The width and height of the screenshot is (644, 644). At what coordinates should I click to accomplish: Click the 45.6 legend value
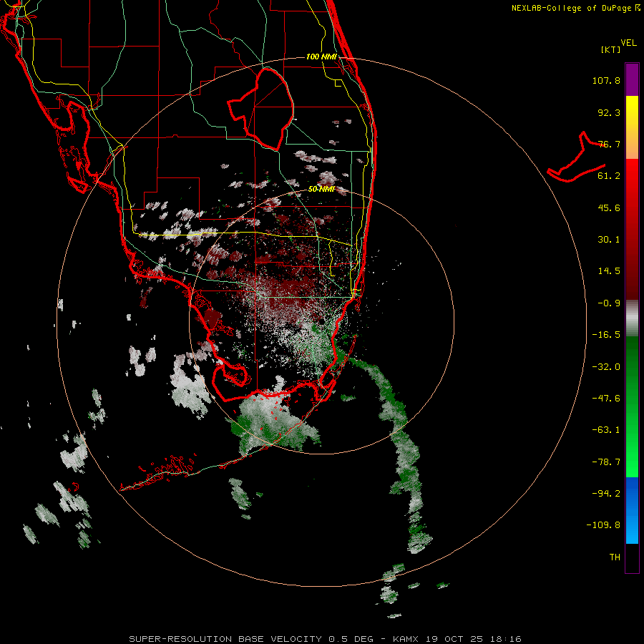609,208
